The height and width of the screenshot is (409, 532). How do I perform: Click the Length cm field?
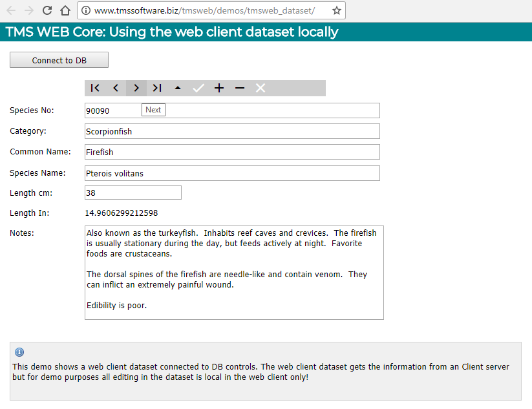click(x=133, y=193)
